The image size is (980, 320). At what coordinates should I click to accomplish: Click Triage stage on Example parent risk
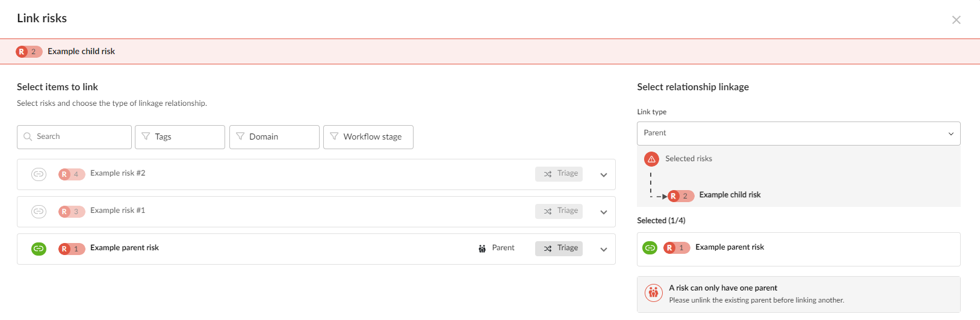pos(559,248)
